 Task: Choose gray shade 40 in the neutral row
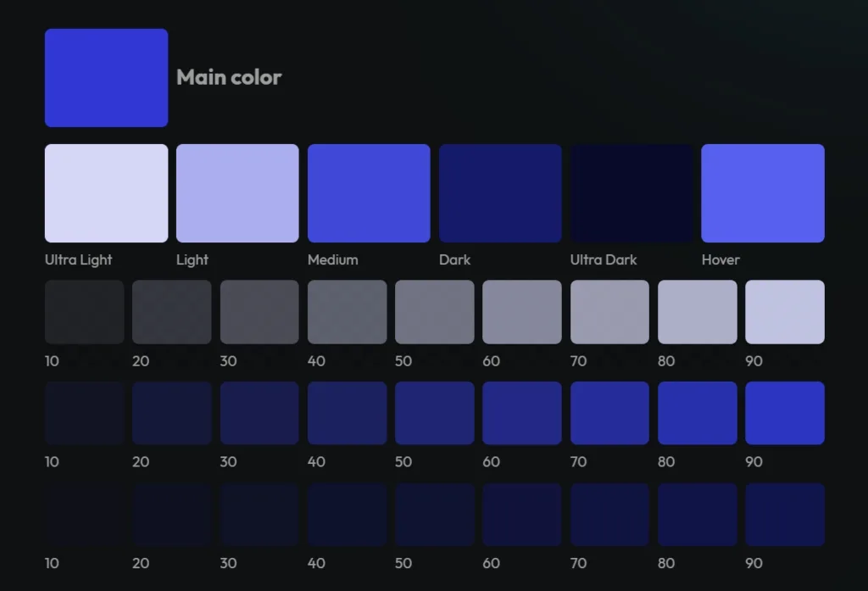[x=347, y=312]
